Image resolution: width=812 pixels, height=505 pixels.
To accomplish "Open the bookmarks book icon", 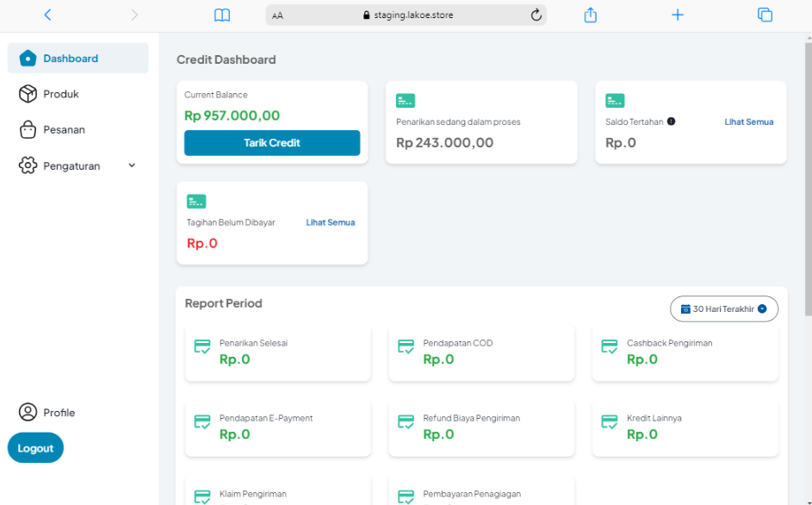I will point(222,15).
